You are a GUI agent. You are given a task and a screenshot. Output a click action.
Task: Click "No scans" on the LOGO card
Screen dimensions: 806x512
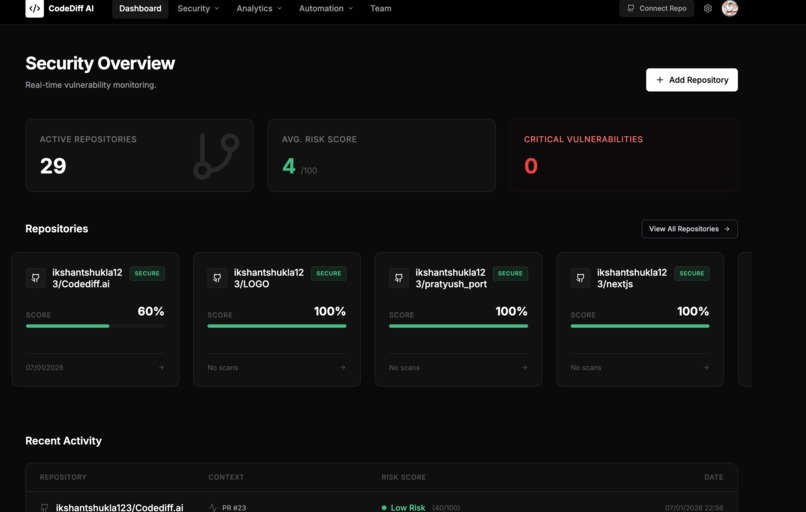point(223,368)
